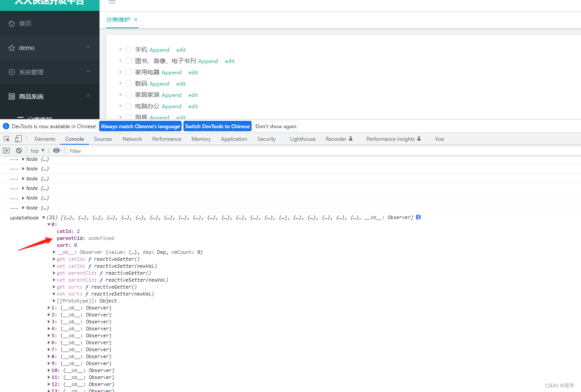This screenshot has width=581, height=392.
Task: Clear the console with the ban icon
Action: (x=19, y=151)
